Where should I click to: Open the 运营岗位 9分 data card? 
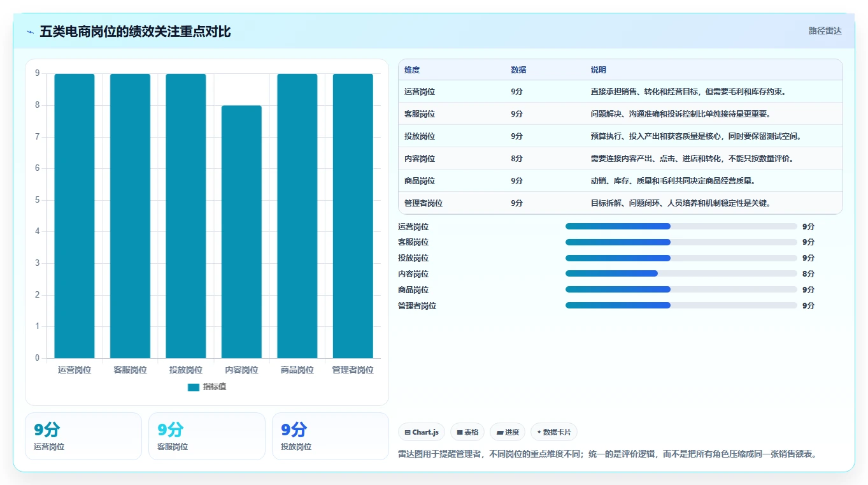point(83,436)
